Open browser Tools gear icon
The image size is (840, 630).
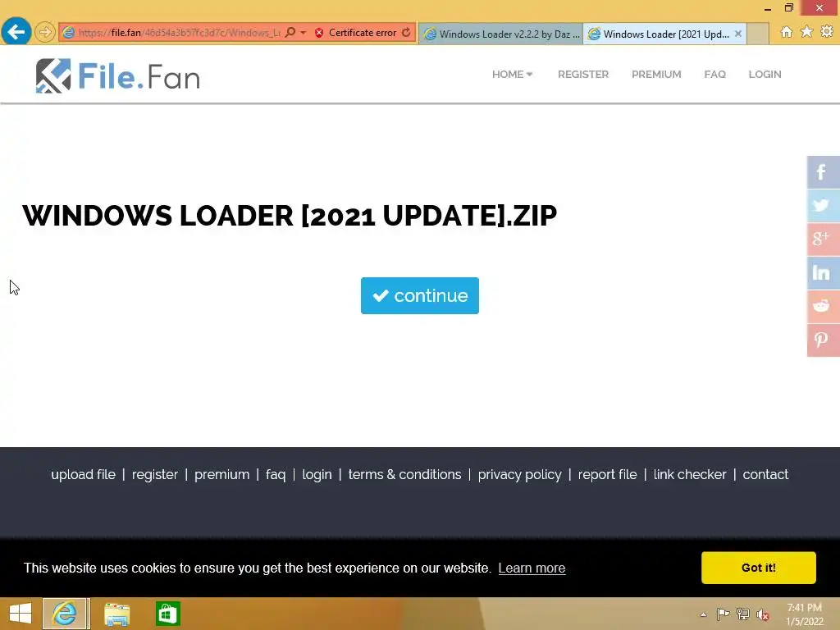(827, 32)
